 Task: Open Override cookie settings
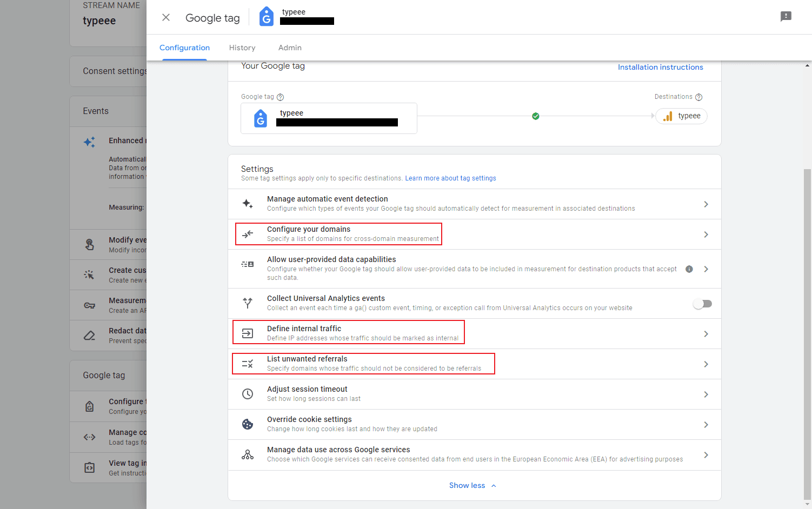475,424
